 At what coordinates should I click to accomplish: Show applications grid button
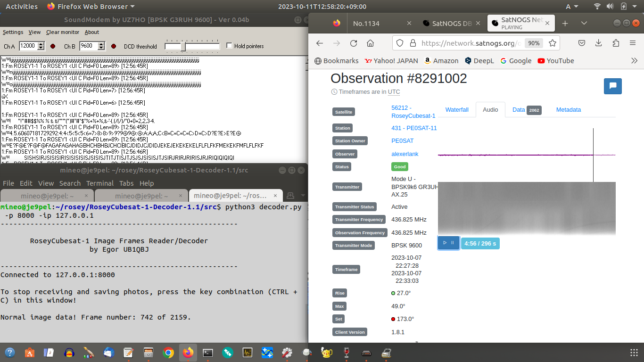coord(634,353)
